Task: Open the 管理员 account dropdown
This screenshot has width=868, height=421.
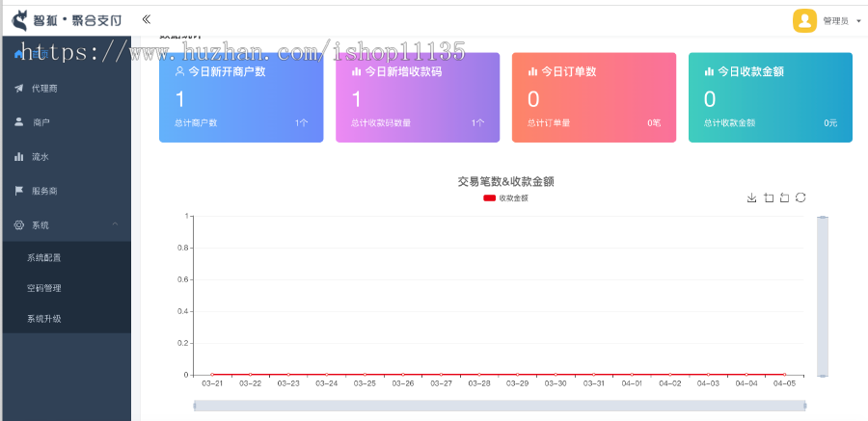Action: (x=841, y=21)
